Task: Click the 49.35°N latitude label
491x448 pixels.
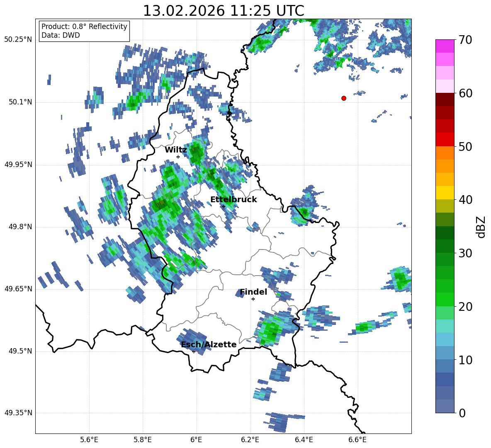Action: tap(18, 413)
